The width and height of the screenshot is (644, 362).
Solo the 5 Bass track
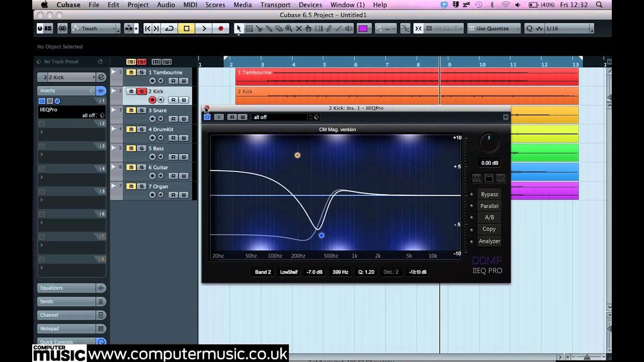[141, 148]
